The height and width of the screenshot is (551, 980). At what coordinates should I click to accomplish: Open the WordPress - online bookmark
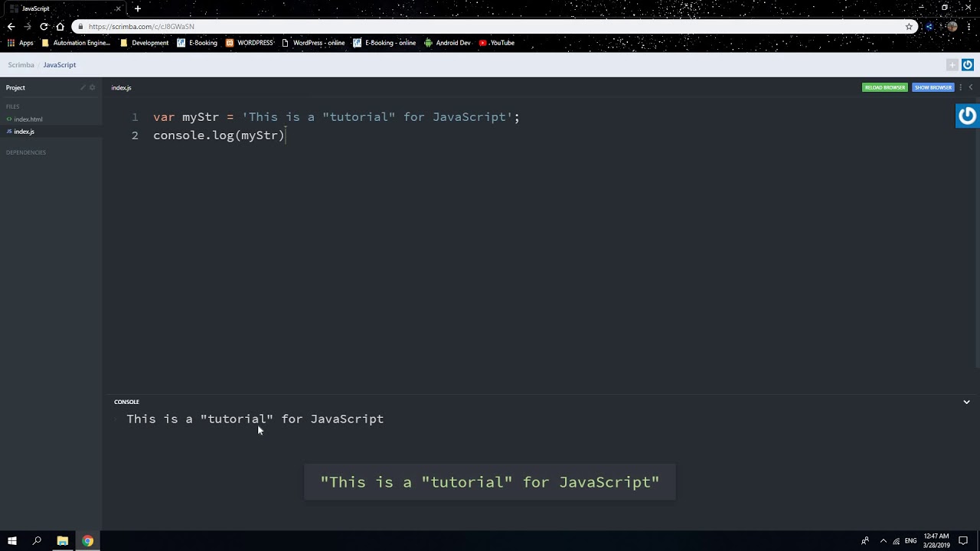tap(313, 43)
